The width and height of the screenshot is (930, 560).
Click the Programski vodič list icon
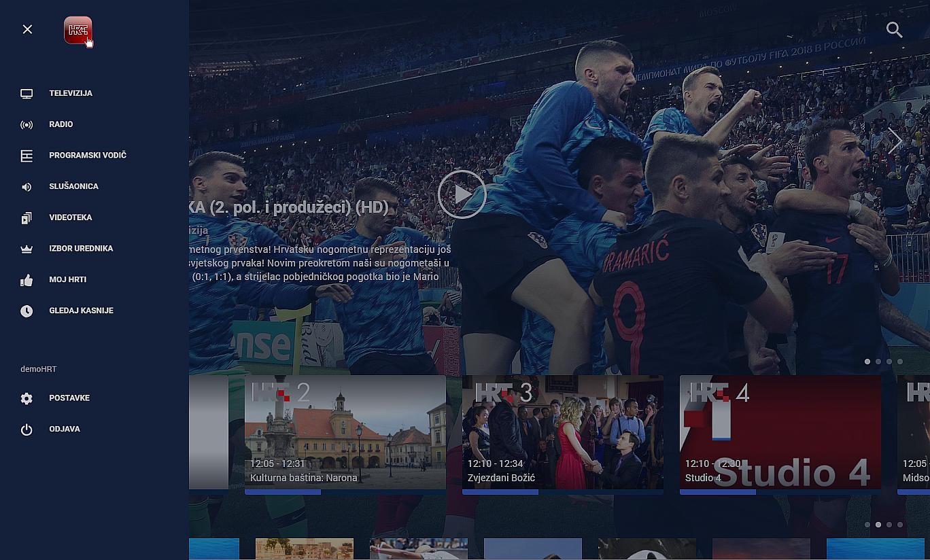pos(27,156)
